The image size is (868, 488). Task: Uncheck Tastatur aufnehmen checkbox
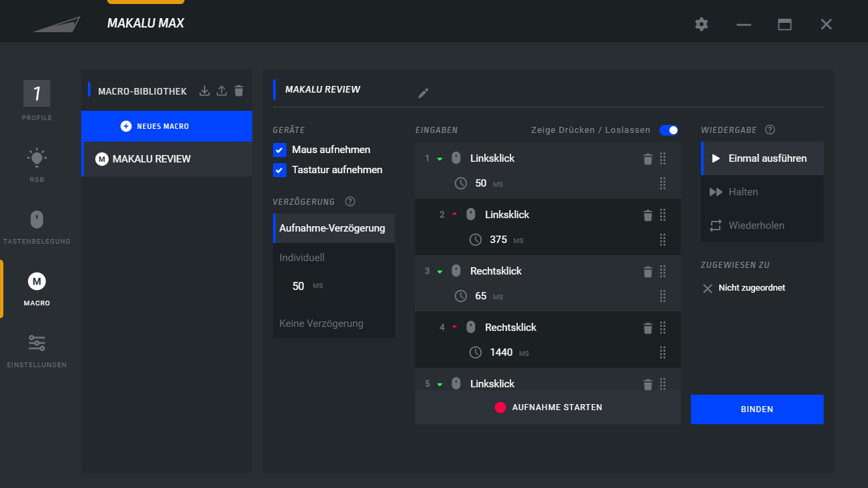click(280, 170)
